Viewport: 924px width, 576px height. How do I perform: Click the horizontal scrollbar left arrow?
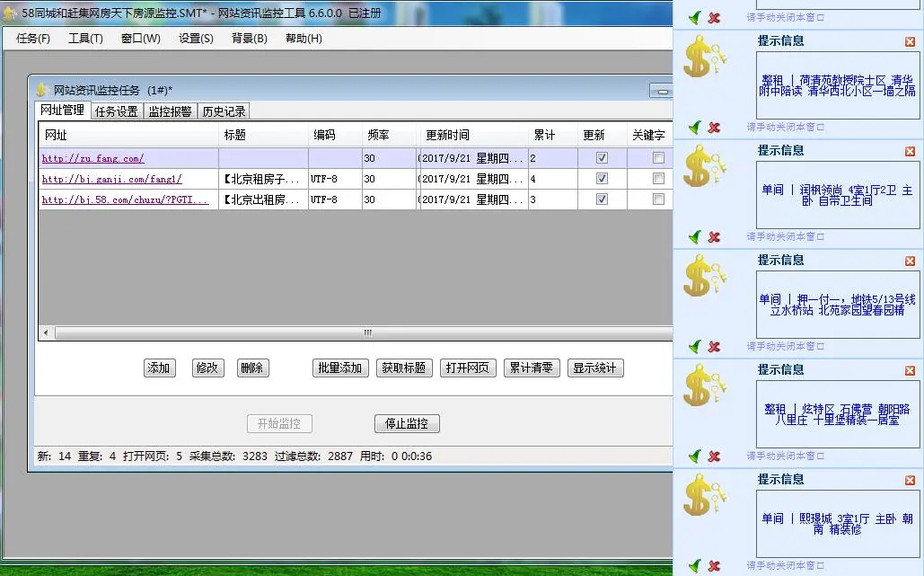[x=46, y=333]
